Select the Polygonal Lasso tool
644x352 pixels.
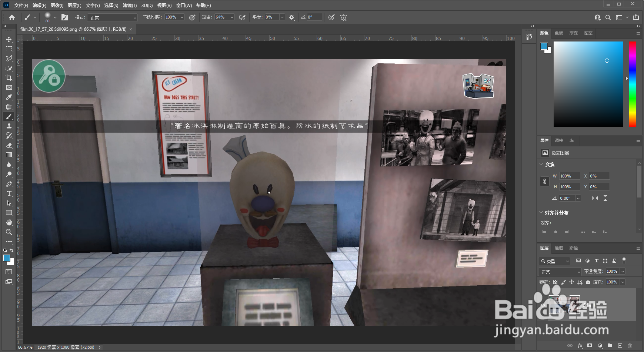point(9,59)
